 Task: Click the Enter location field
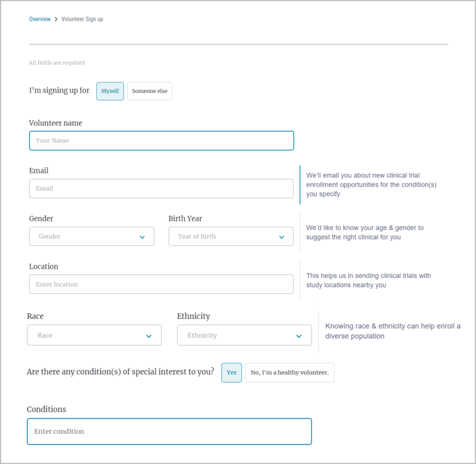point(161,284)
